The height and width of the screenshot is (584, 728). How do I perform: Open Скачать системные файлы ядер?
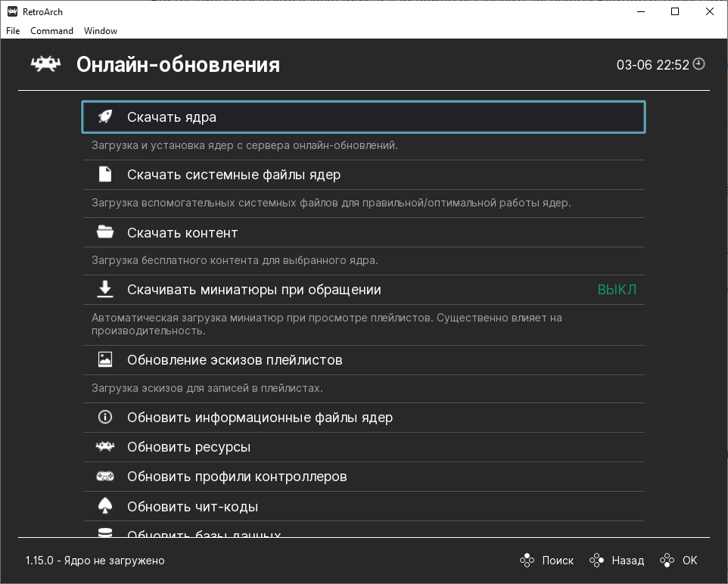(x=363, y=175)
